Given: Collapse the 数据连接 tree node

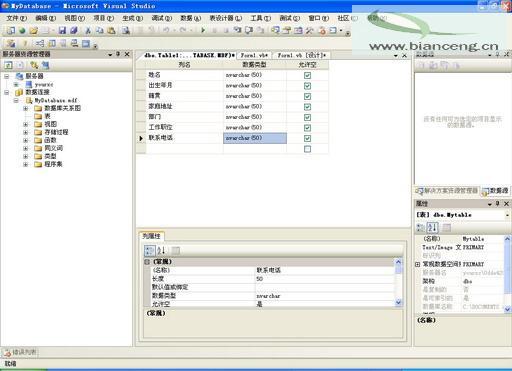Looking at the screenshot, I should [x=7, y=92].
